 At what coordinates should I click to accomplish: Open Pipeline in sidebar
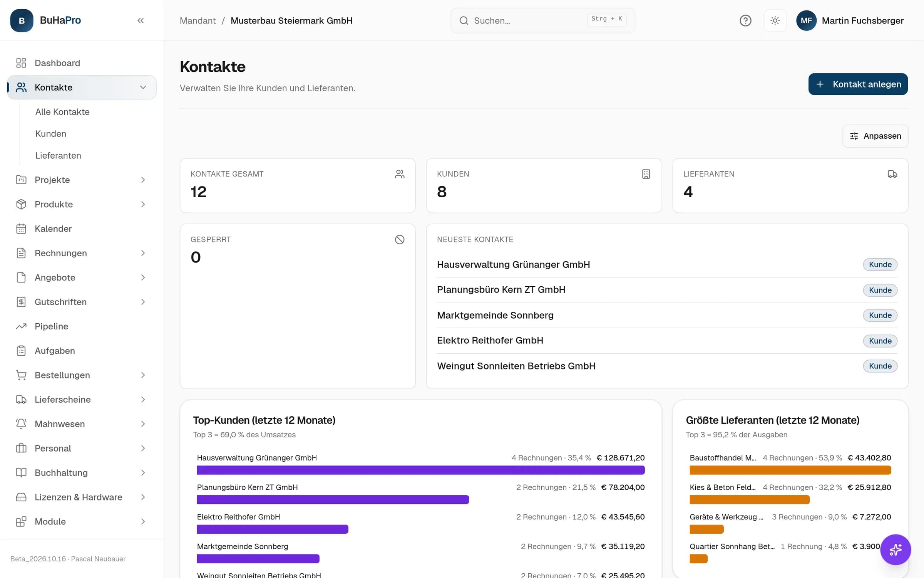pos(82,326)
